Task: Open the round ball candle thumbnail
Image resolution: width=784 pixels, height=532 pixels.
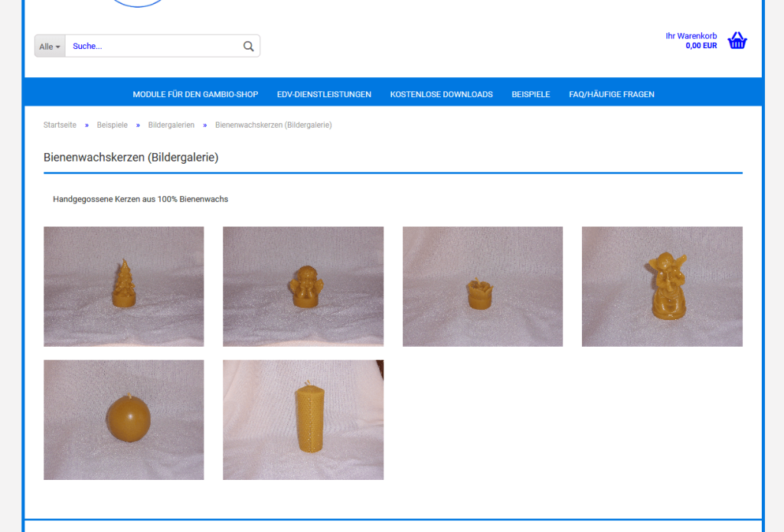Action: (x=124, y=419)
